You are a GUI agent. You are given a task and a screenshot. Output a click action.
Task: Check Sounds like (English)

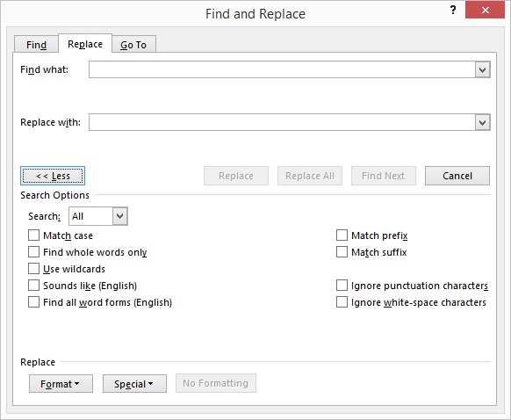[33, 286]
